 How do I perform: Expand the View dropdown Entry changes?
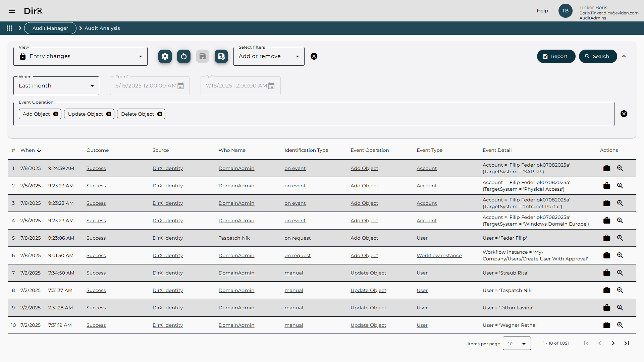(80, 56)
